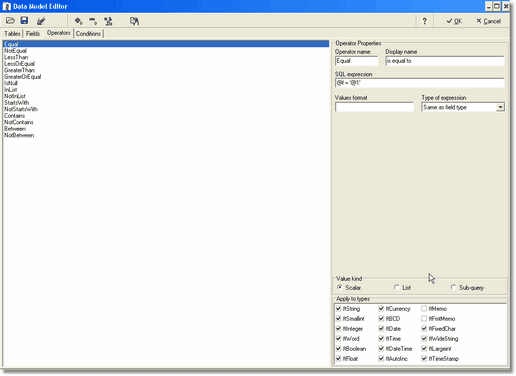Toggle the ftFloat checkbox
This screenshot has width=516, height=376.
coord(338,359)
